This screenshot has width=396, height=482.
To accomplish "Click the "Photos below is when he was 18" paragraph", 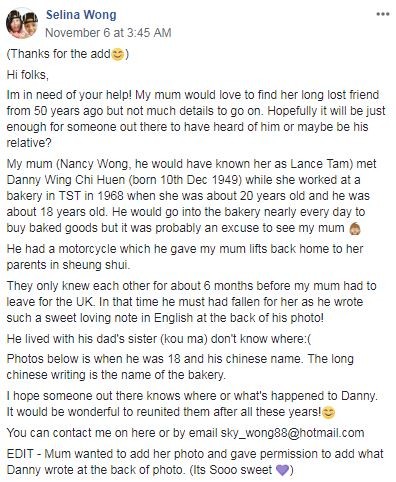I will tap(180, 367).
